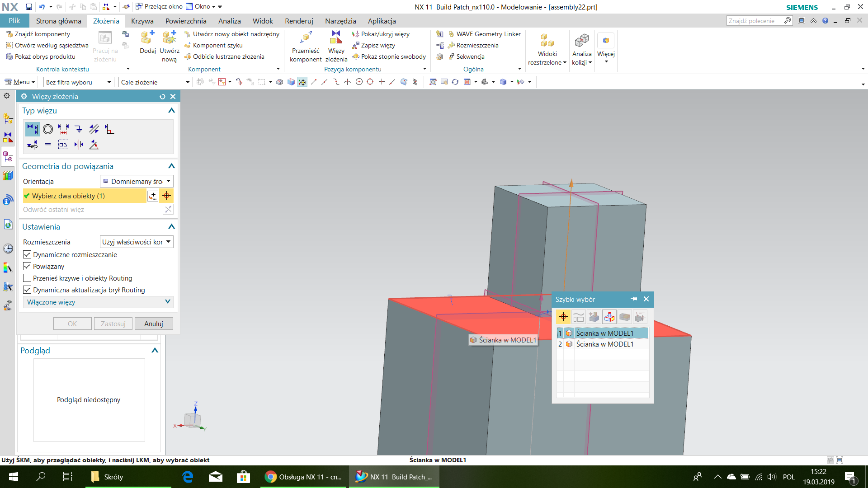Toggle the midpoint snap icon in selection bar
Image resolution: width=868 pixels, height=488 pixels.
324,82
